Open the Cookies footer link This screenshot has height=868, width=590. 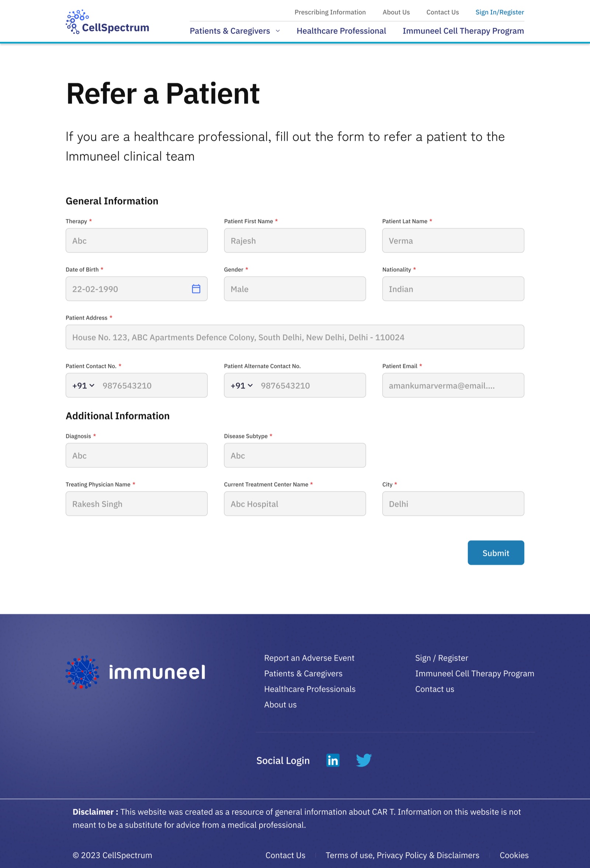pos(514,855)
